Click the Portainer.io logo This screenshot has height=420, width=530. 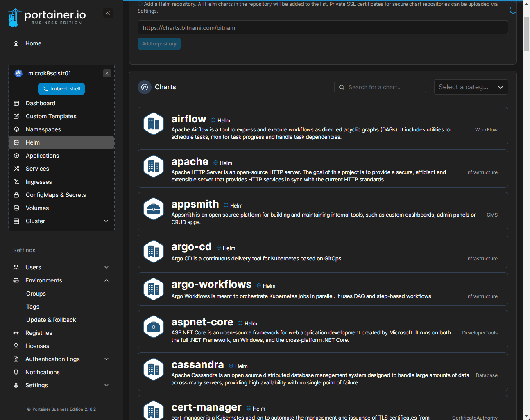pyautogui.click(x=47, y=17)
